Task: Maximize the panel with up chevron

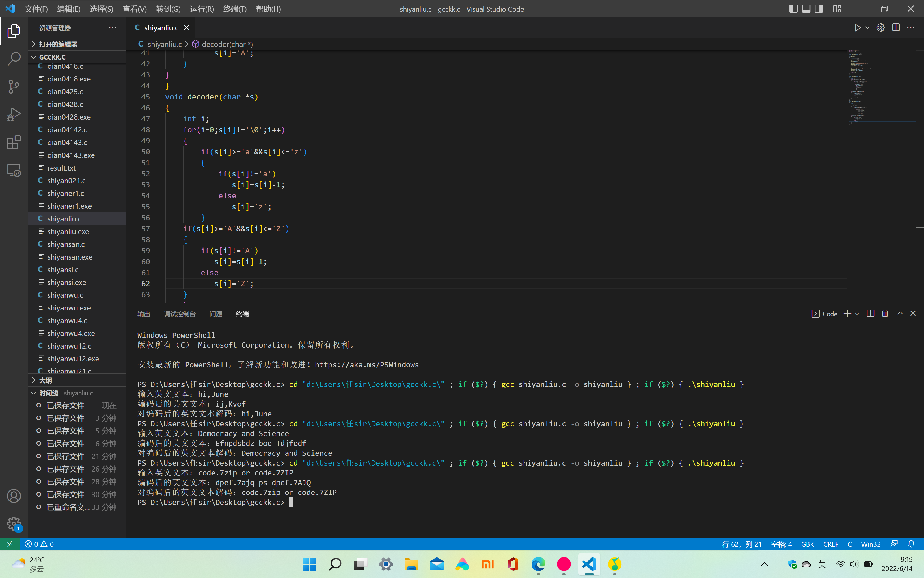Action: pyautogui.click(x=900, y=314)
